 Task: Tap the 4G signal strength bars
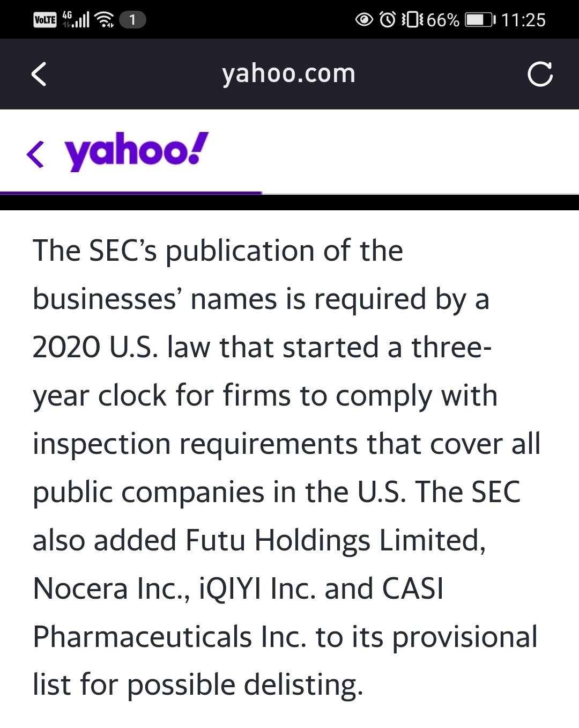tap(76, 20)
